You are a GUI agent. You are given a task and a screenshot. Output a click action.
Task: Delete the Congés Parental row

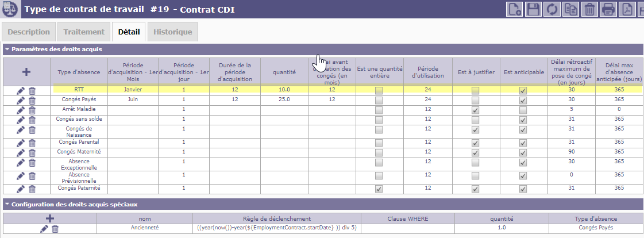pyautogui.click(x=32, y=143)
